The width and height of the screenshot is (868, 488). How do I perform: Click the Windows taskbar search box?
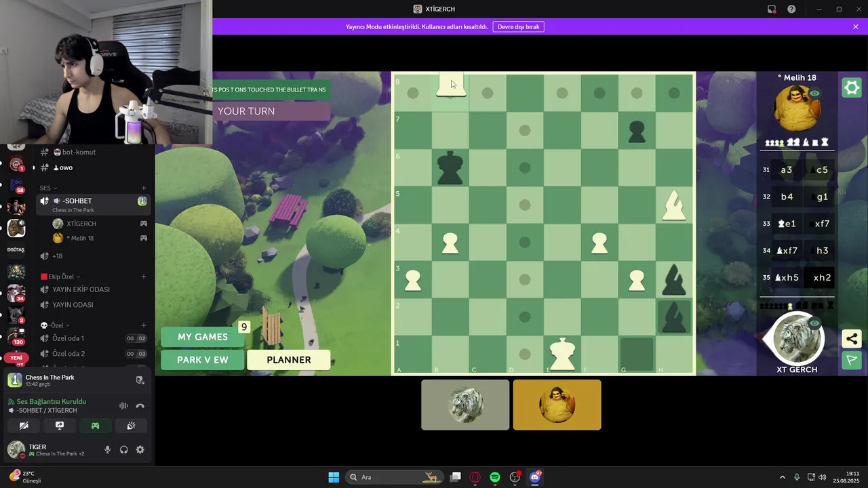coord(394,477)
